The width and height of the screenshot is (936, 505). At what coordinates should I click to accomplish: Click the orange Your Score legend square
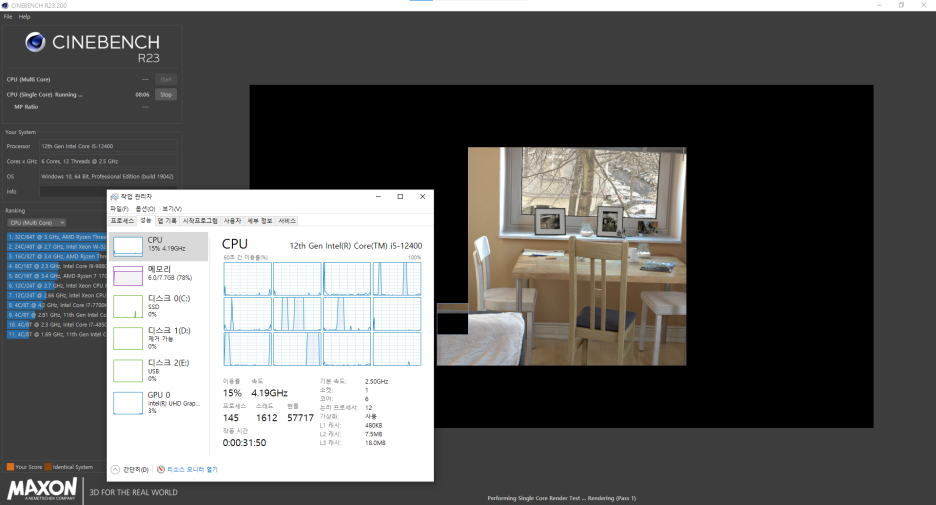click(x=10, y=467)
